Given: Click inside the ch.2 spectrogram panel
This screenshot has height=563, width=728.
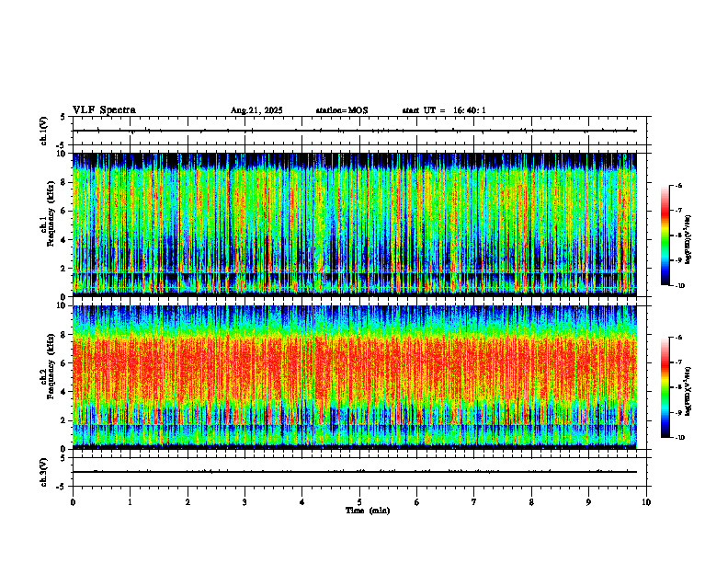Looking at the screenshot, I should (x=355, y=377).
